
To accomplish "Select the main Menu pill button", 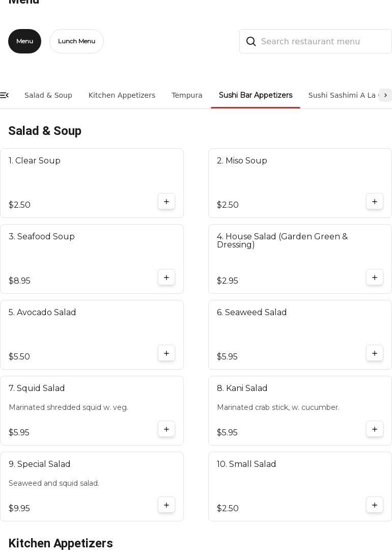I will pos(24,41).
